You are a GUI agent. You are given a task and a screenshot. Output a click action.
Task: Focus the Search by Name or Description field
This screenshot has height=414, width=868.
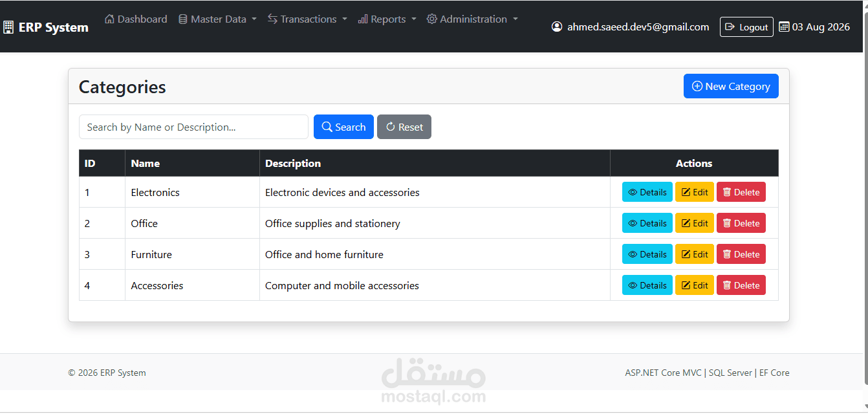[x=193, y=127]
